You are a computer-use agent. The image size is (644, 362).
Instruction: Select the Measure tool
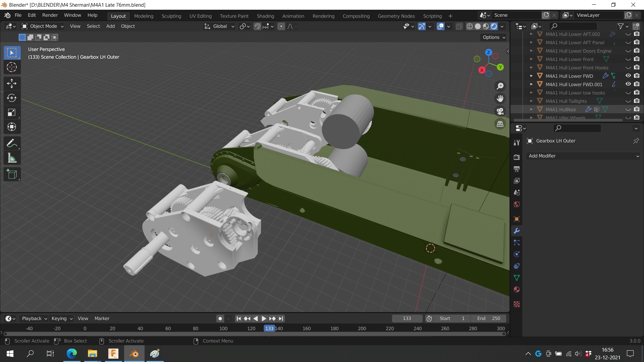click(12, 158)
